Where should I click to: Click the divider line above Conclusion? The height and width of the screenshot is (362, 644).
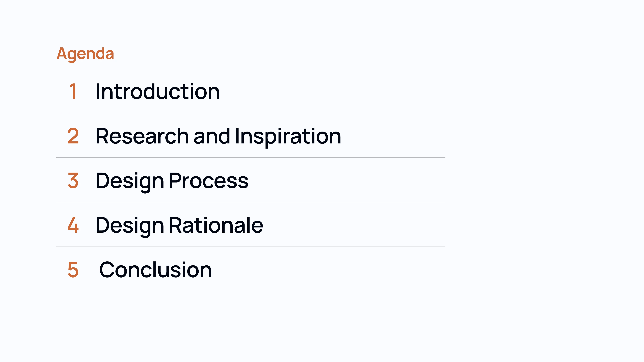tap(251, 247)
